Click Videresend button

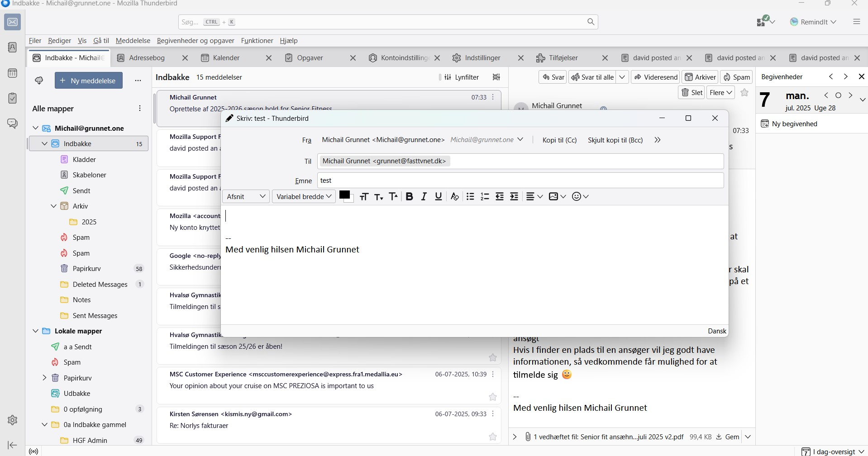(x=655, y=77)
